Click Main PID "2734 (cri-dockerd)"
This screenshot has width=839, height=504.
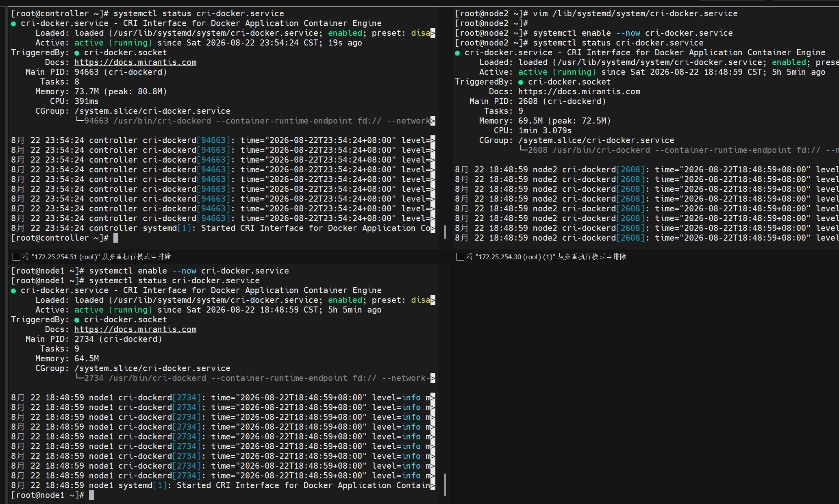(118, 339)
